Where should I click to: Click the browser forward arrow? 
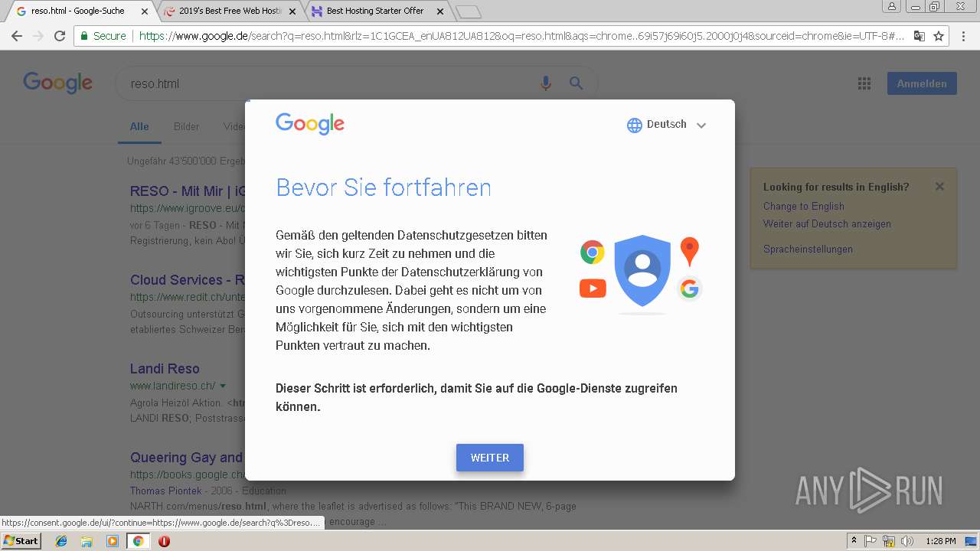[38, 36]
